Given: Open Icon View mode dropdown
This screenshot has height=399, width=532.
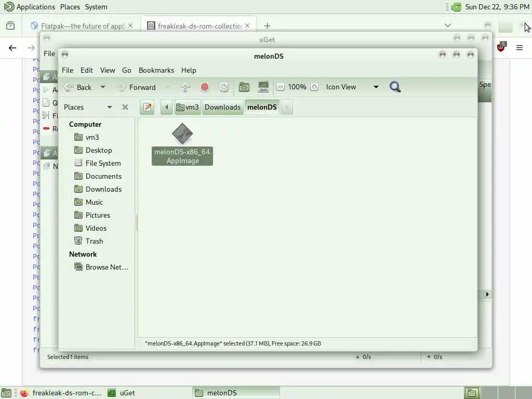Looking at the screenshot, I should [352, 87].
